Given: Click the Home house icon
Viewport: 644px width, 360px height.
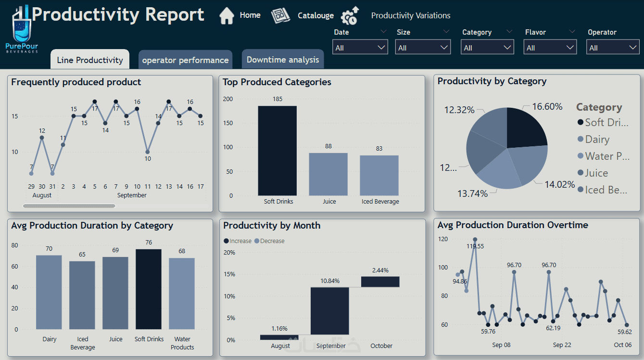Looking at the screenshot, I should 227,16.
